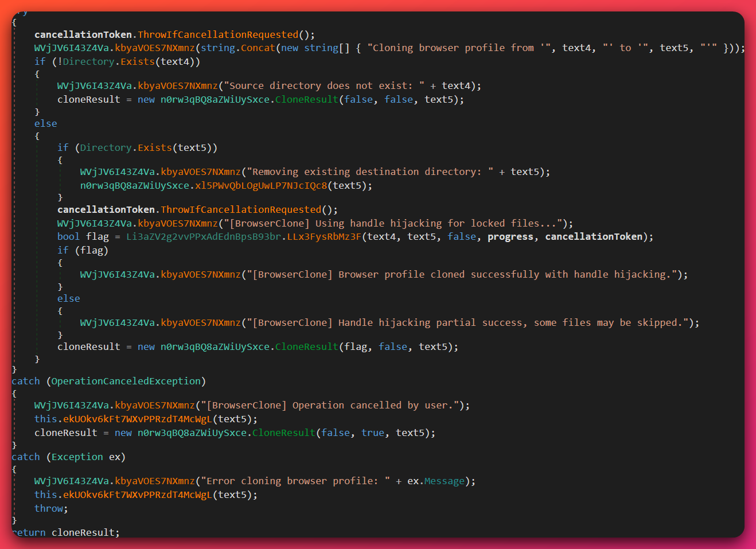756x549 pixels.
Task: Select "Removing existing destination directory: " string
Action: pos(370,172)
